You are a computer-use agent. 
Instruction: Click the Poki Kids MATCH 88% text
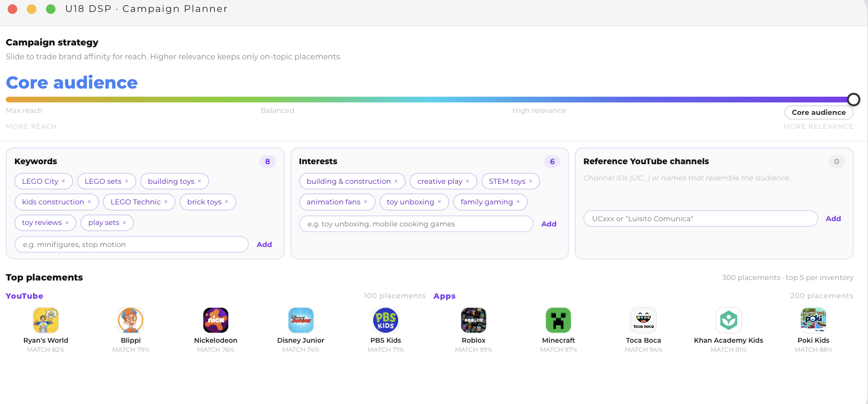pos(813,350)
